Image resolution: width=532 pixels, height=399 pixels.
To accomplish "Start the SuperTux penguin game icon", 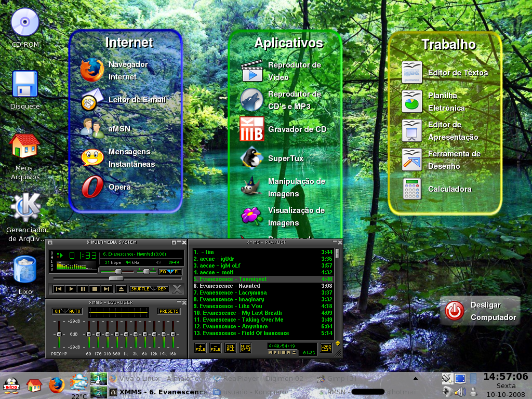I will (252, 158).
